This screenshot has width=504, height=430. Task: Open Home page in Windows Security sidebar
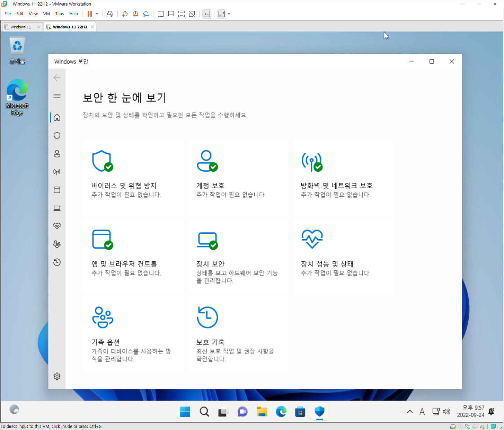point(57,117)
